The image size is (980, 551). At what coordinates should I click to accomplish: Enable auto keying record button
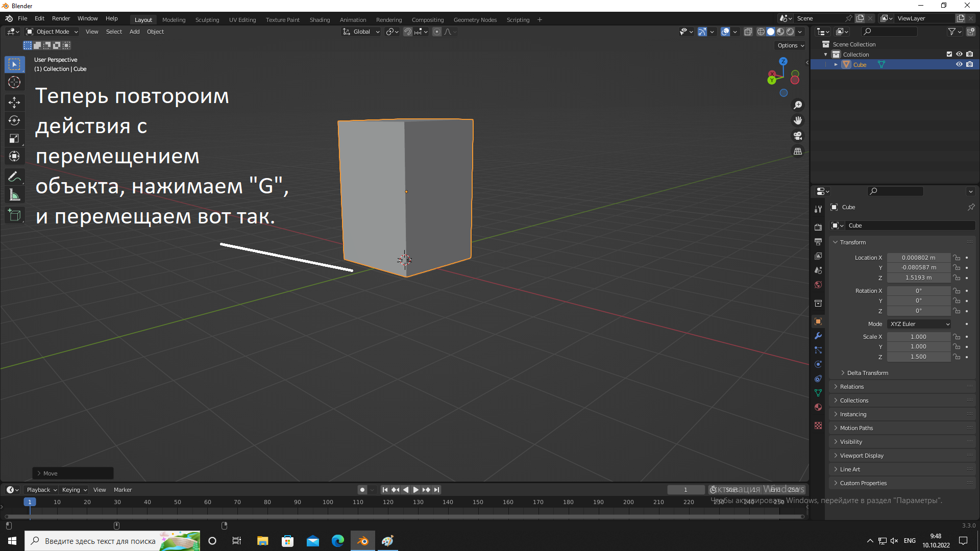click(362, 490)
